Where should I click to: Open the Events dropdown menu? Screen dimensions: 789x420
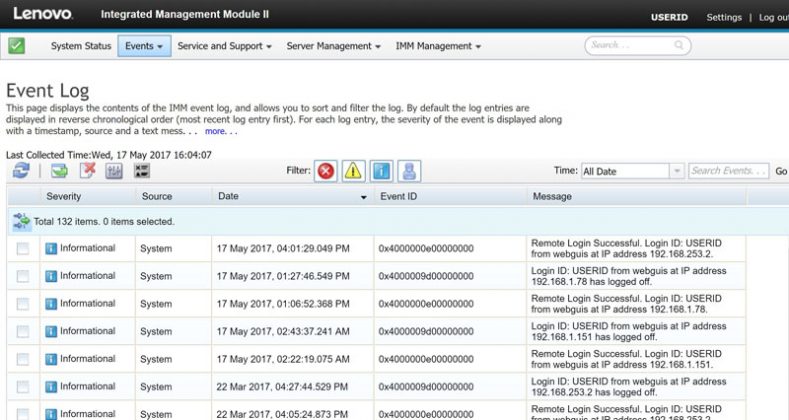(x=144, y=46)
